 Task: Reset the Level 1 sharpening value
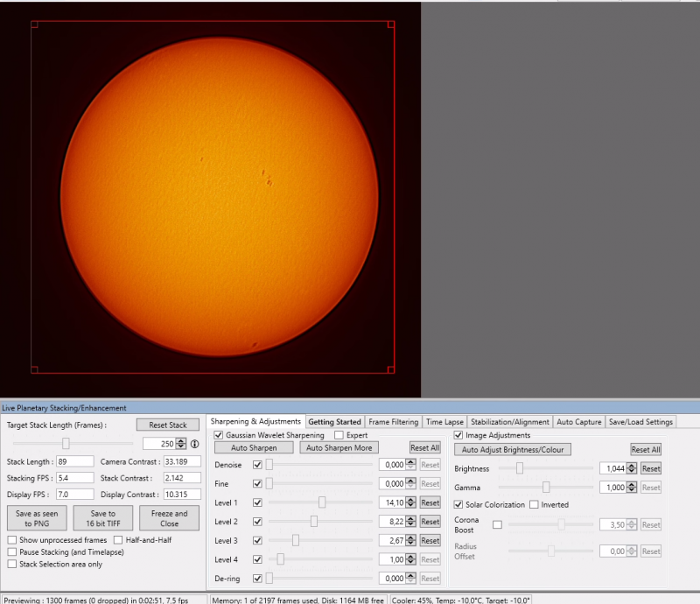[430, 502]
